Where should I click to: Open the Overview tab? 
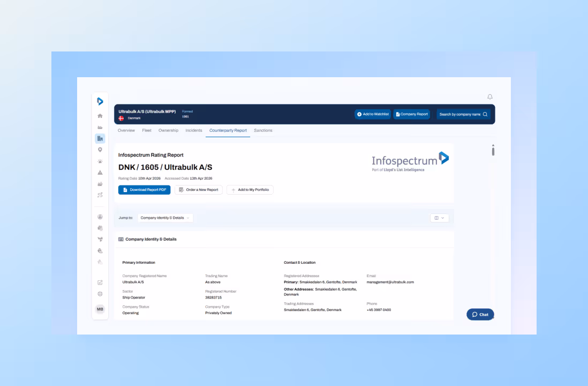click(126, 130)
